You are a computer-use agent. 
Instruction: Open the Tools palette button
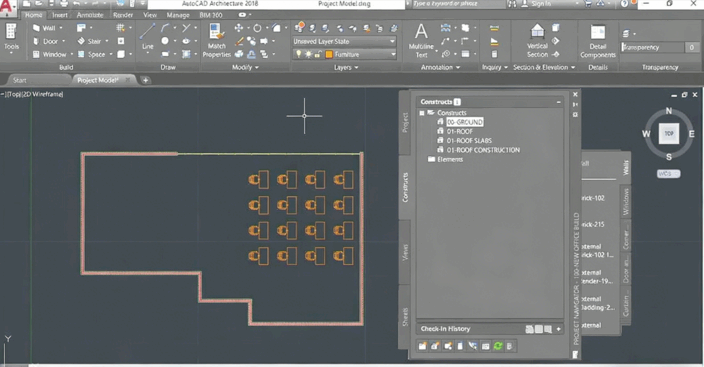(x=11, y=38)
